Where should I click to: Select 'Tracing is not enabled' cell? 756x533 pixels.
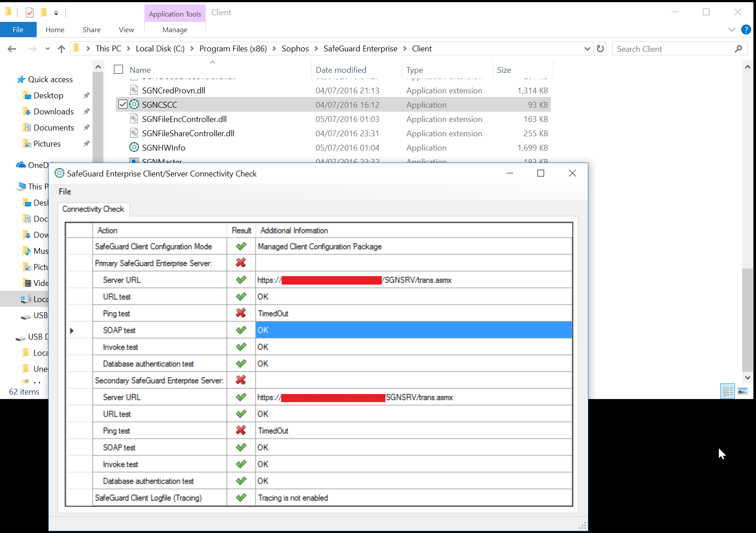(x=414, y=498)
